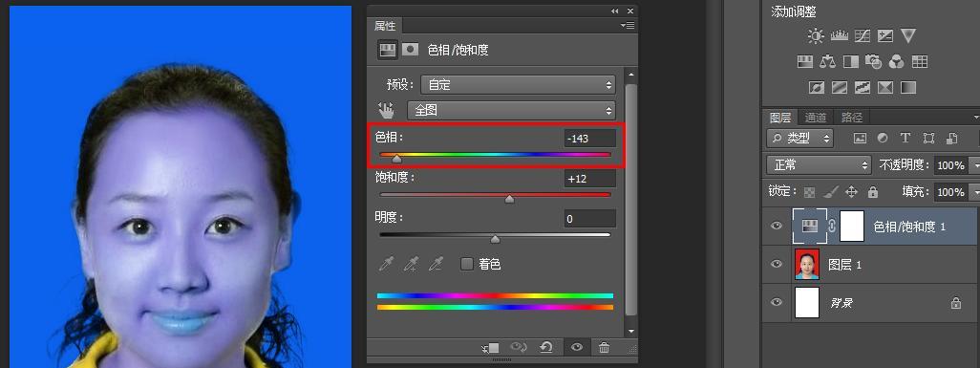Enable the 着色 colorize checkbox
980x368 pixels.
point(467,264)
